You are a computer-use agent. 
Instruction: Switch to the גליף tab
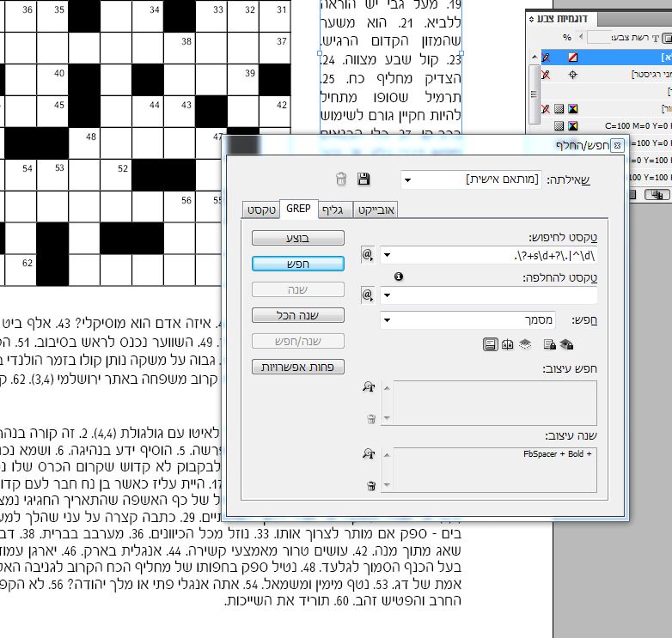(x=335, y=210)
